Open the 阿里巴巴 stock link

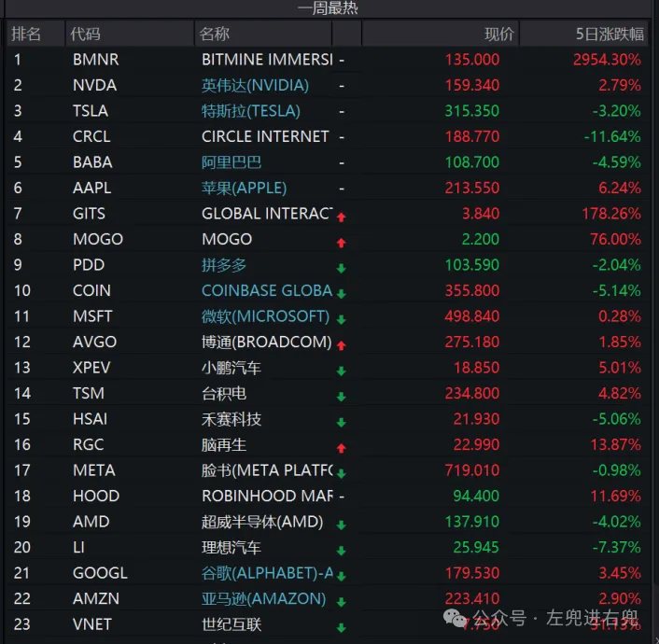231,162
